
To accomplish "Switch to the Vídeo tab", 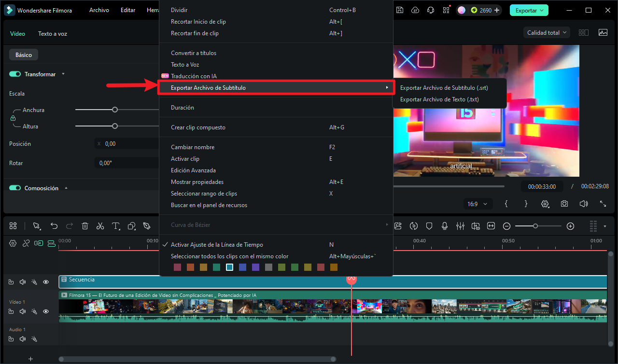I will tap(18, 34).
